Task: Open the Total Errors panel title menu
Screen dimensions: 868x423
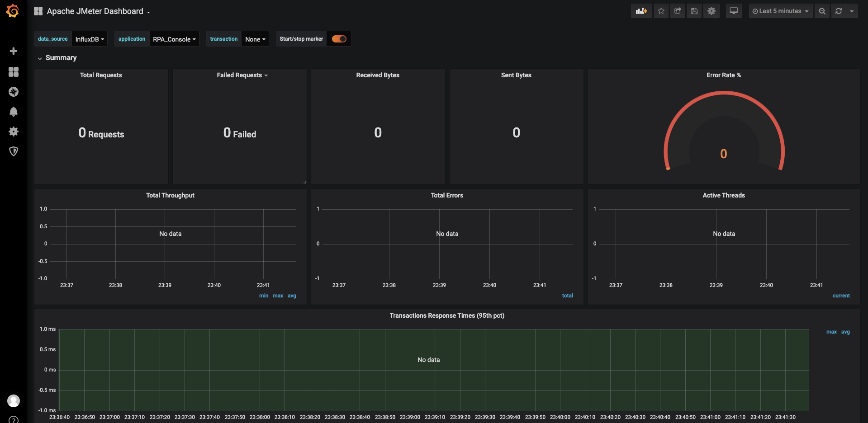Action: (x=447, y=195)
